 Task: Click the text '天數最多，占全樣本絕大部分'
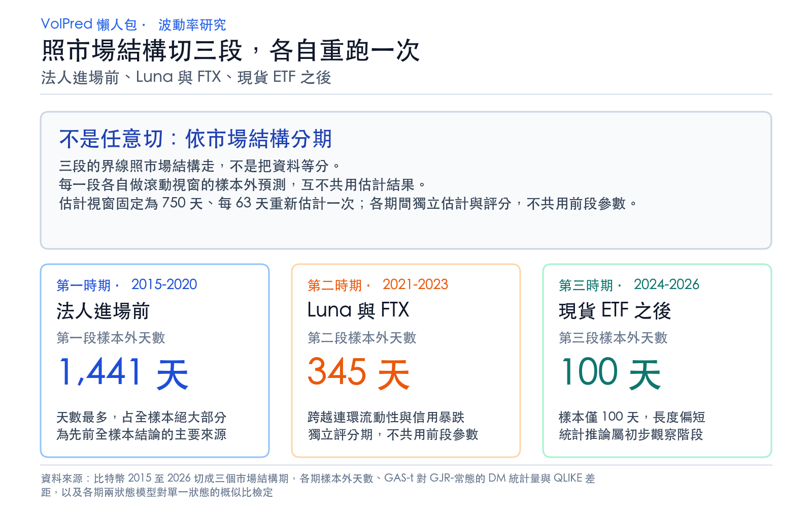pyautogui.click(x=142, y=417)
